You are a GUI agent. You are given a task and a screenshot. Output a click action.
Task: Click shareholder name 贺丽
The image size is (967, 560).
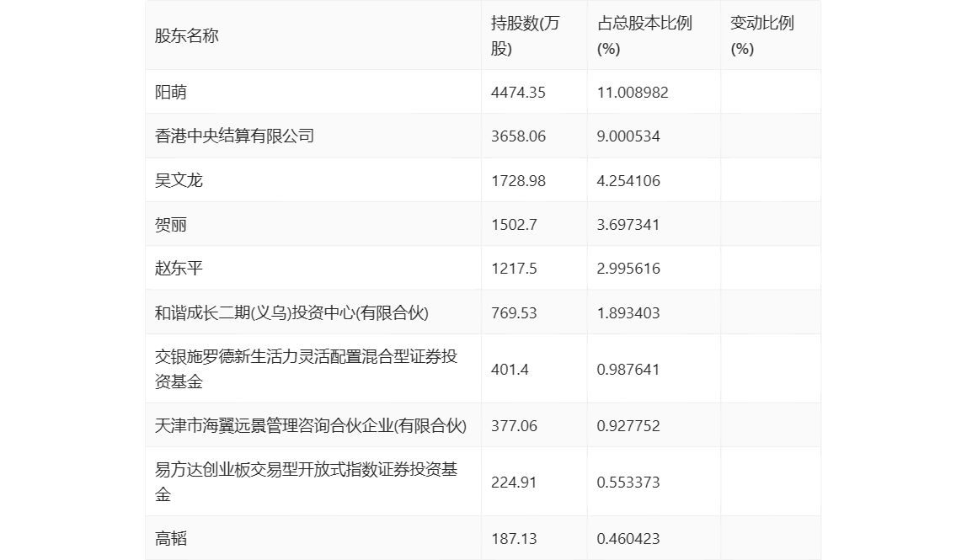coord(170,225)
